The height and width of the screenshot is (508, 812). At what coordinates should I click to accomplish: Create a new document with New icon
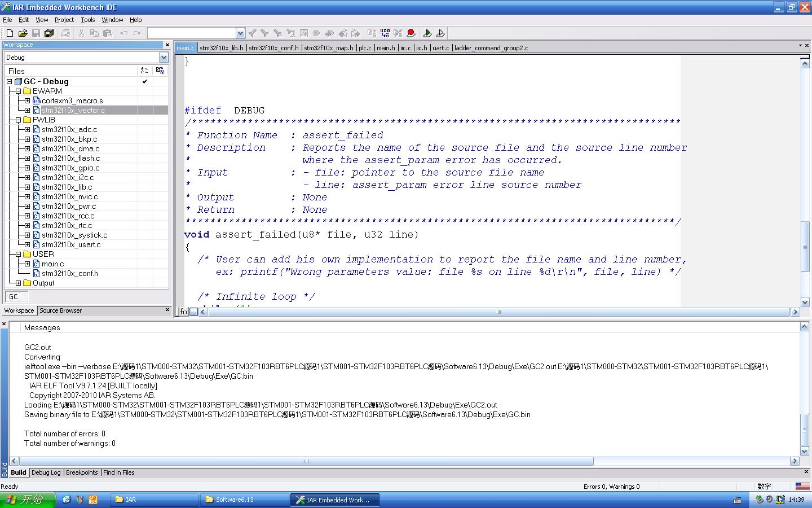[10, 33]
